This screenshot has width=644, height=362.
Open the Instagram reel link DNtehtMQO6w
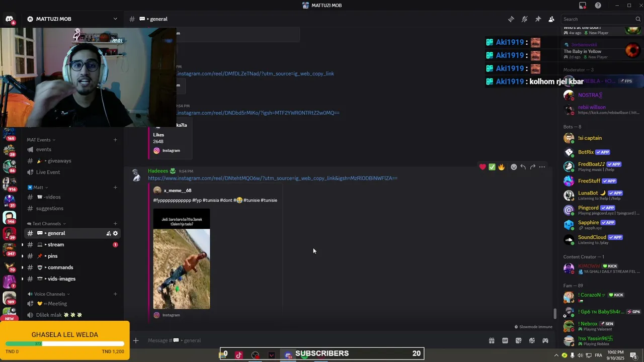coord(273,178)
